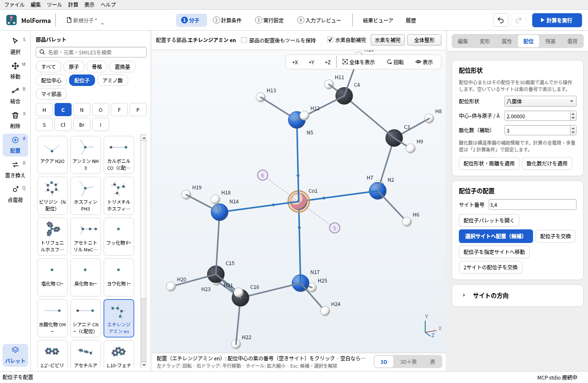The height and width of the screenshot is (383, 588).
Task: Click the 回転 rotate view button
Action: pyautogui.click(x=395, y=62)
